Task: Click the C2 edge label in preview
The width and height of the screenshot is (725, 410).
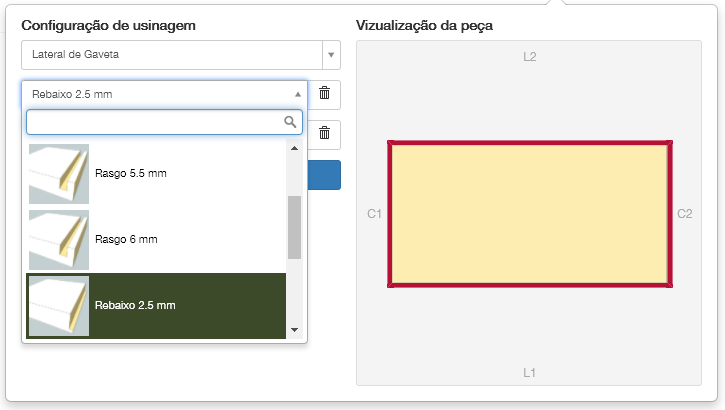Action: point(685,214)
